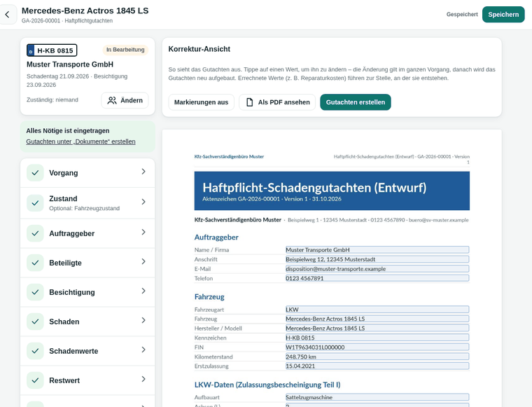Expand Zustand using its chevron
Viewport: 532px width, 407px height.
coord(143,202)
